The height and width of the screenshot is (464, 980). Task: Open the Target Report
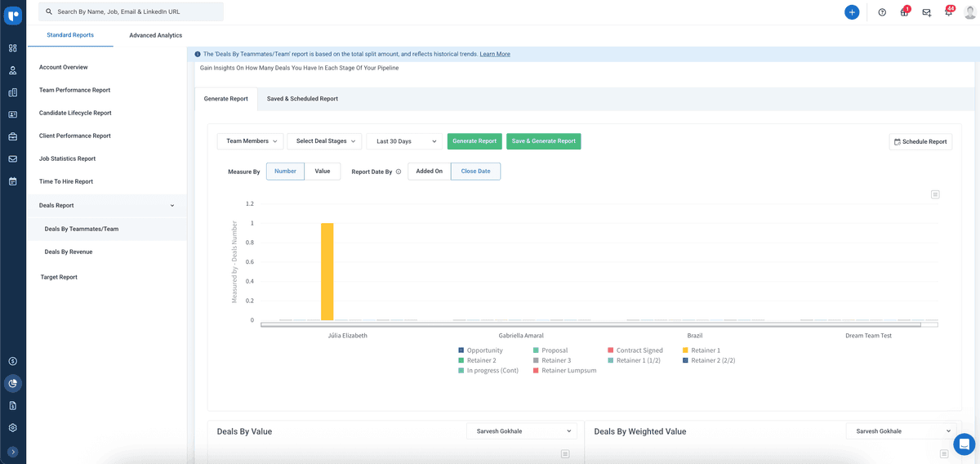click(59, 277)
